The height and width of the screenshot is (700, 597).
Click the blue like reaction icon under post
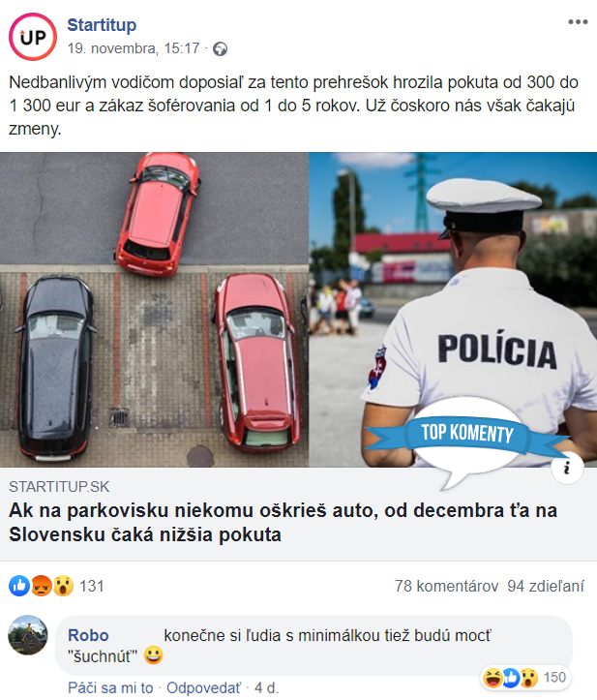(x=19, y=586)
